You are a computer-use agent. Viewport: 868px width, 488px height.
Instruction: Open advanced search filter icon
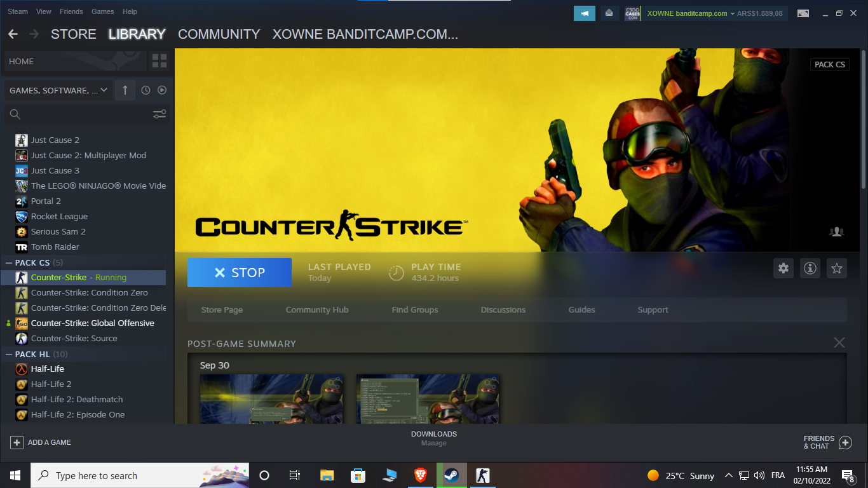(159, 114)
